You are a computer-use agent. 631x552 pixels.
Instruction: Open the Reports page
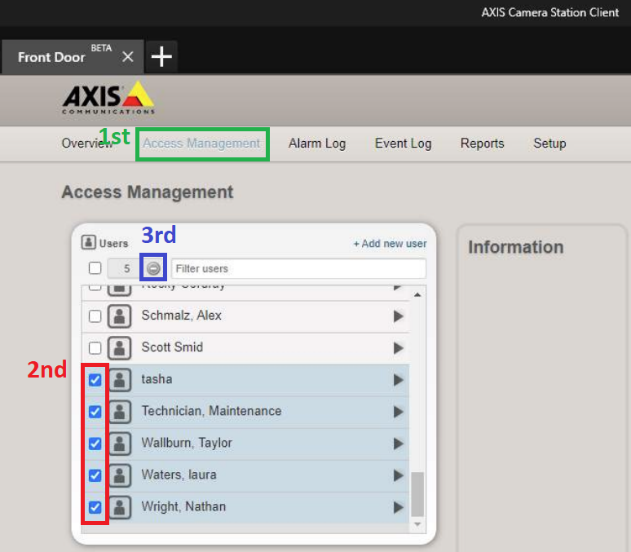pos(482,144)
